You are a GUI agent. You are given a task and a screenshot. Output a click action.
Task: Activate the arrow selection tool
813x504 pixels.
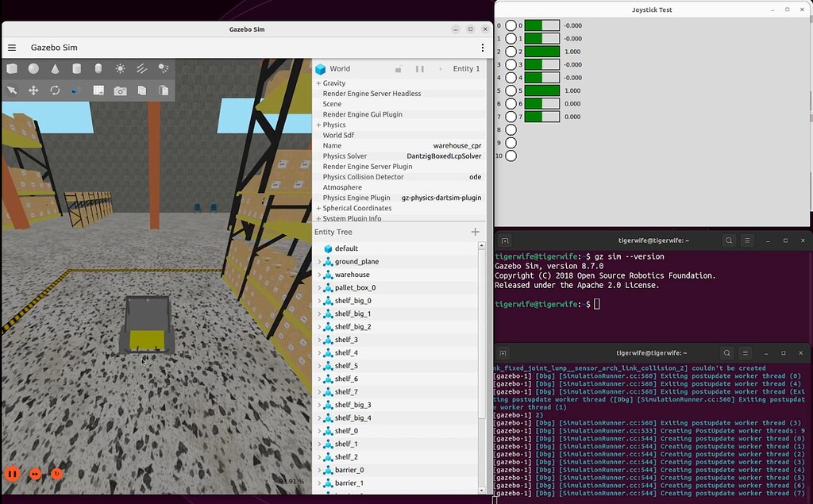11,90
